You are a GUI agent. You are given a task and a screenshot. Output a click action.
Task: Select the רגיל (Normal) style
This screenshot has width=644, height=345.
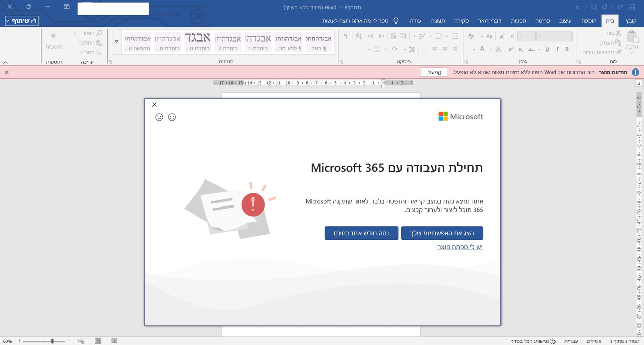click(x=318, y=41)
